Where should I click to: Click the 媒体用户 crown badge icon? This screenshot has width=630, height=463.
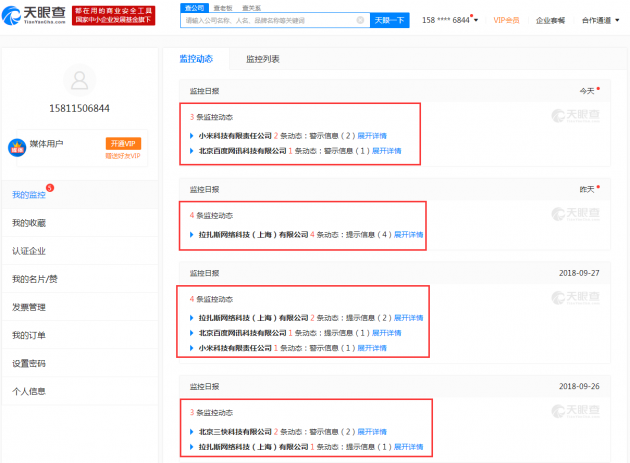[17, 148]
